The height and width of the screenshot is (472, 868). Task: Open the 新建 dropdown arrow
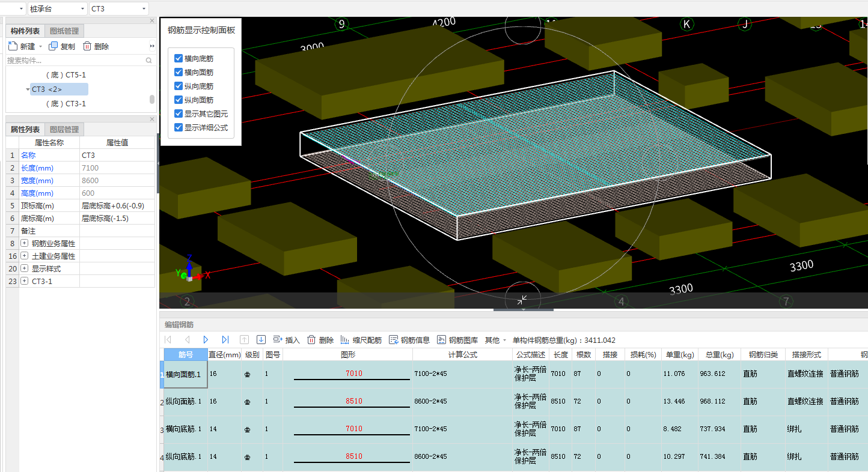(x=40, y=47)
